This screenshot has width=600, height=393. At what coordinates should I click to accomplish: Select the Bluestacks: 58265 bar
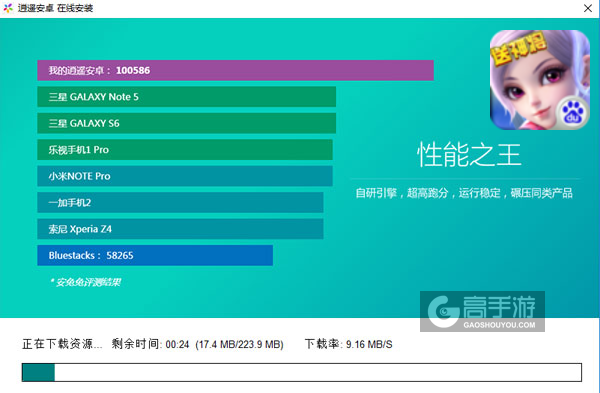point(155,255)
